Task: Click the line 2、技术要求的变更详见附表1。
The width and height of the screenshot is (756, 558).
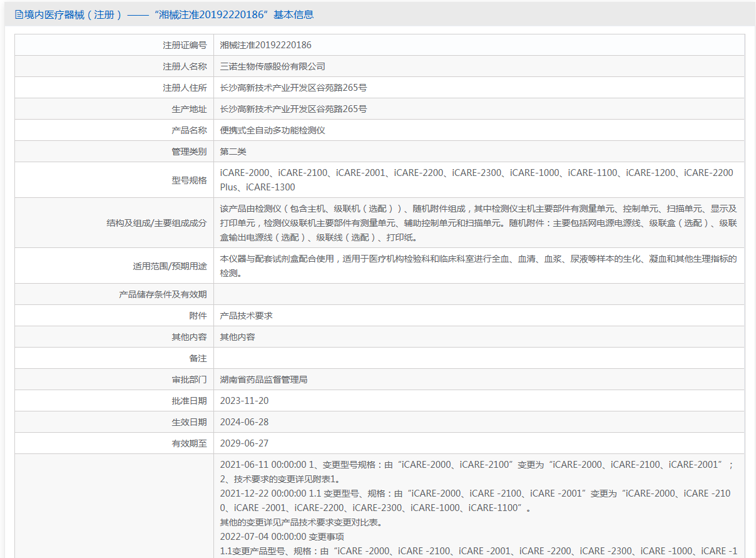Action: [281, 479]
